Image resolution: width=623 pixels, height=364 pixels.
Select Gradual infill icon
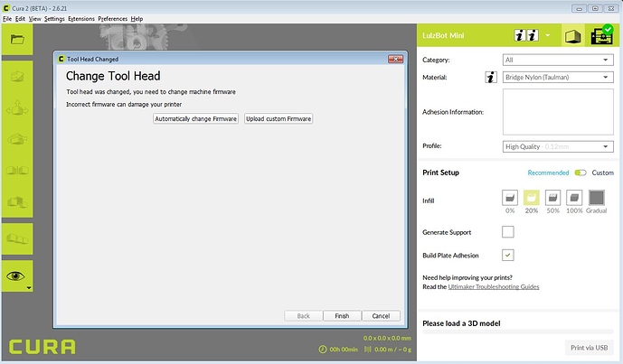[x=597, y=197]
